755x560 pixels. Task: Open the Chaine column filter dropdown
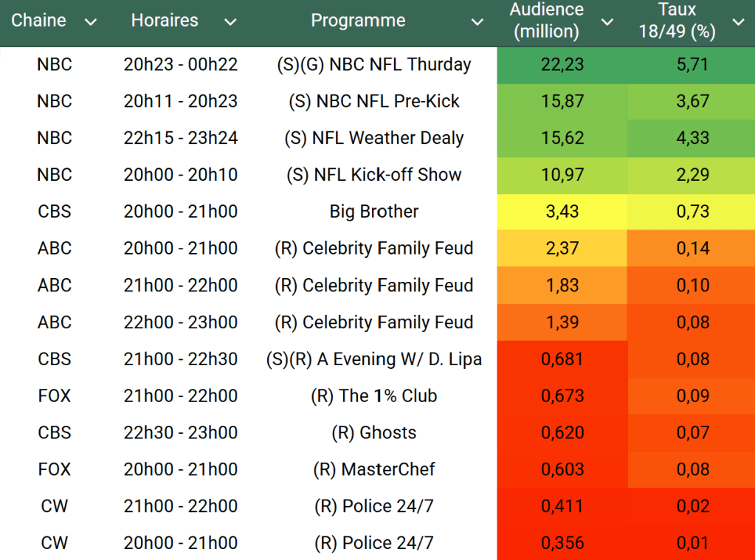pyautogui.click(x=91, y=22)
